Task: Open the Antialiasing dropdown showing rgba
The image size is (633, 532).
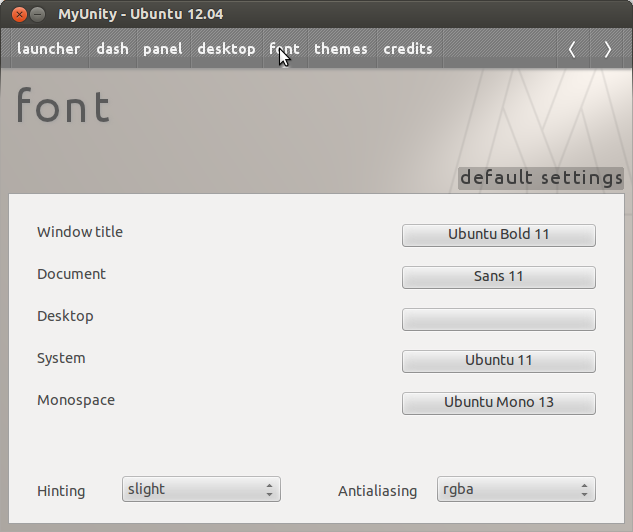Action: tap(516, 489)
